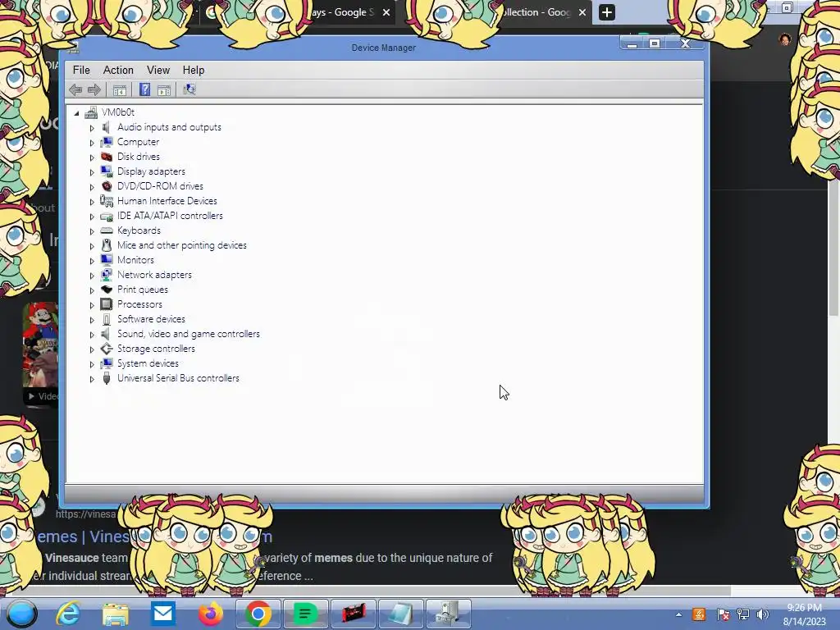Click the Audio inputs and outputs speaker icon

pos(106,127)
